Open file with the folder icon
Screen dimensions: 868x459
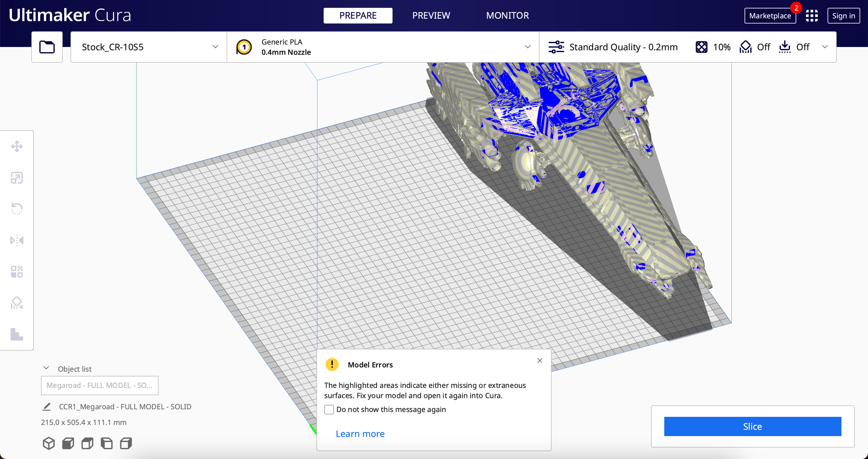[47, 47]
